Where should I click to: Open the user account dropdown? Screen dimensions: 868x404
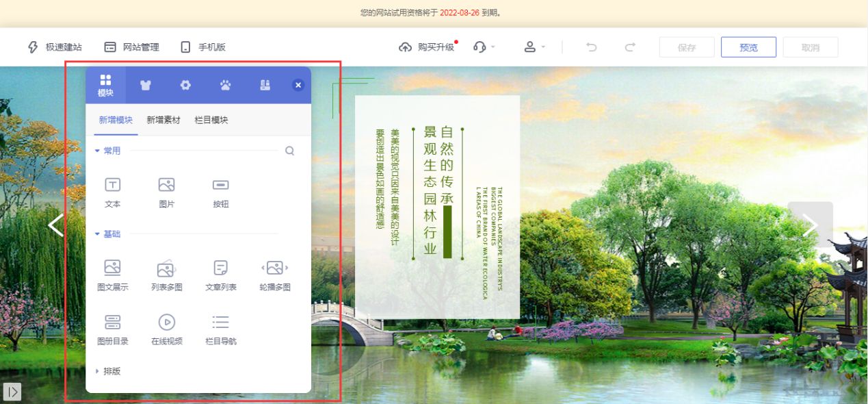[x=534, y=47]
